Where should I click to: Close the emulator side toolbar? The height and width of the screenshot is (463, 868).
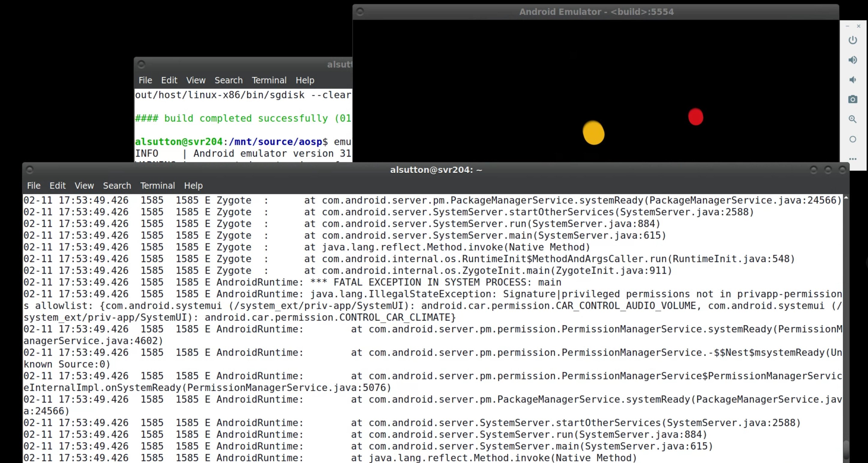click(859, 26)
